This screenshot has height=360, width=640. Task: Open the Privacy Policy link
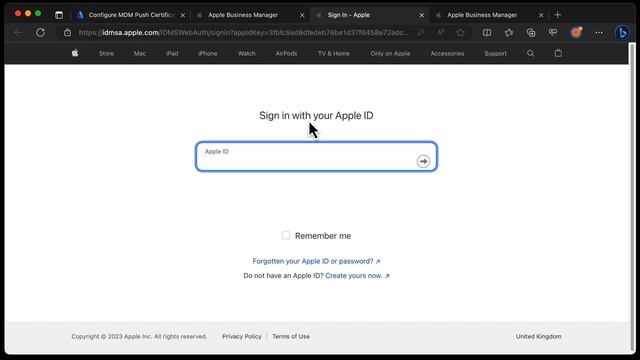tap(242, 336)
